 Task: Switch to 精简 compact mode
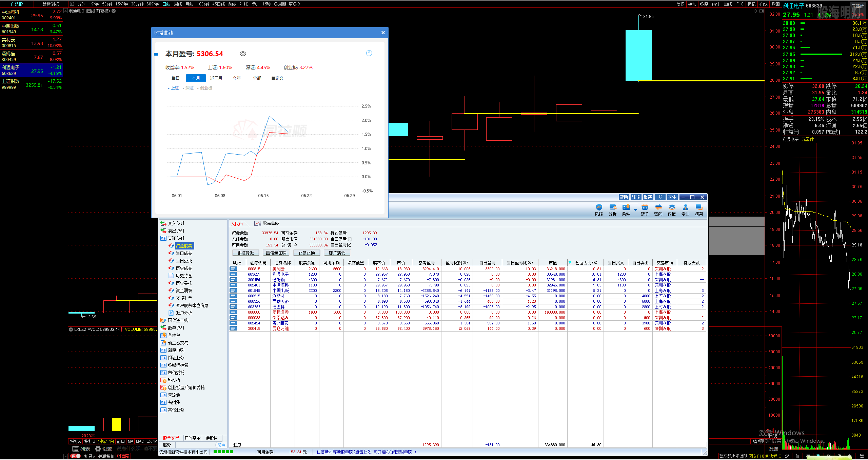pyautogui.click(x=699, y=210)
